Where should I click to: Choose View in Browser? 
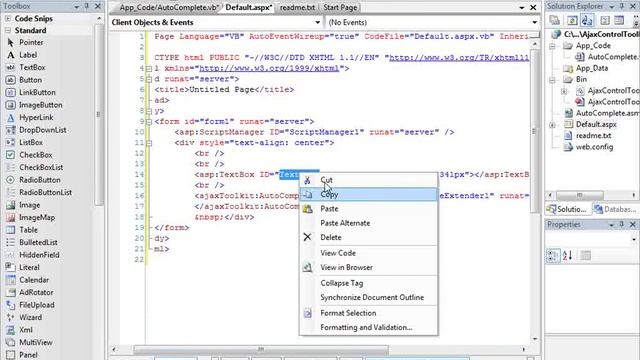(369, 268)
